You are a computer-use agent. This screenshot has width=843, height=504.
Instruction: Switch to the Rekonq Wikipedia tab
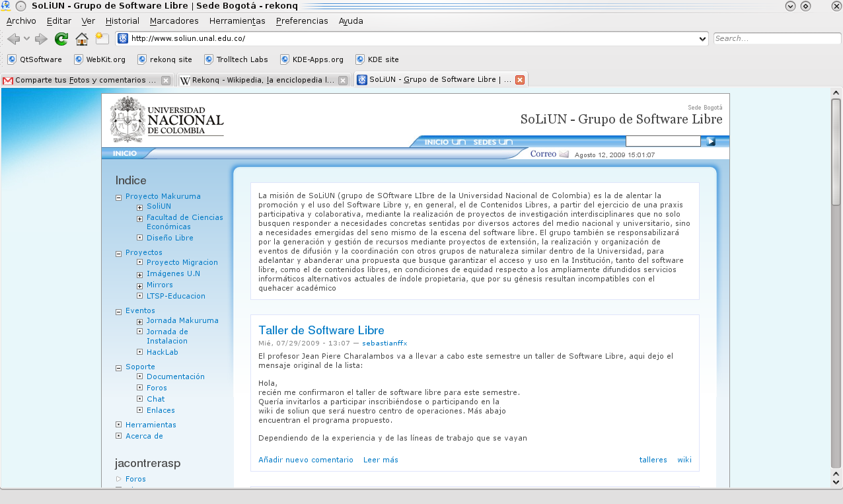click(264, 80)
